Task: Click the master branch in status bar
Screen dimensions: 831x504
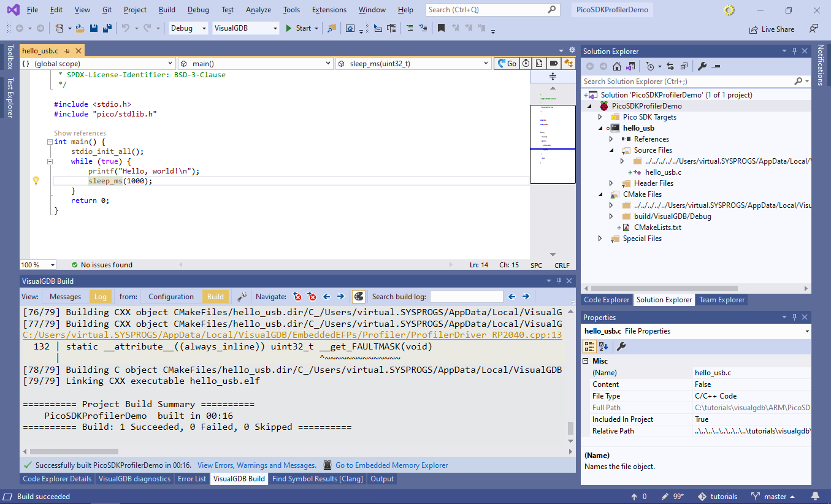Action: point(774,497)
